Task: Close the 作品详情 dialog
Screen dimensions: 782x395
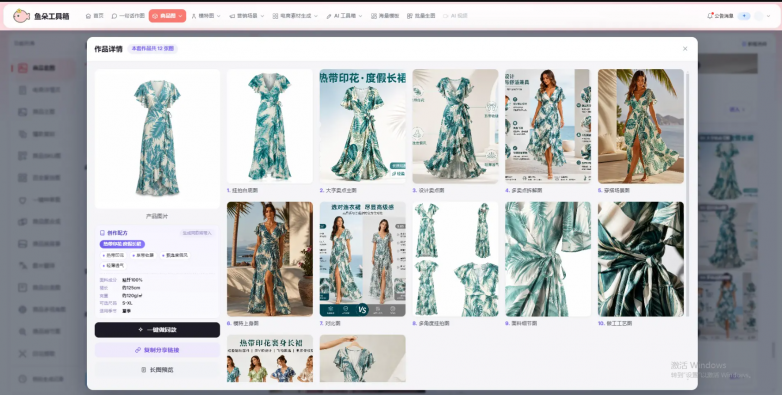Action: pos(685,48)
